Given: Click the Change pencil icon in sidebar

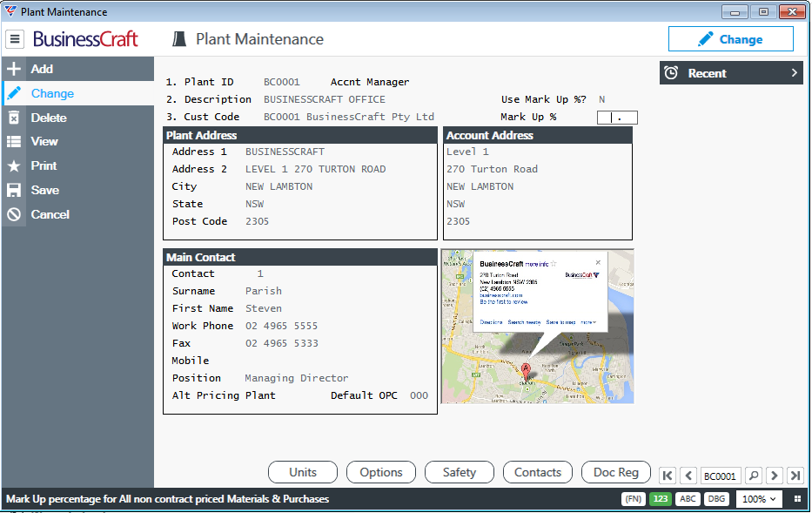Looking at the screenshot, I should tap(14, 93).
